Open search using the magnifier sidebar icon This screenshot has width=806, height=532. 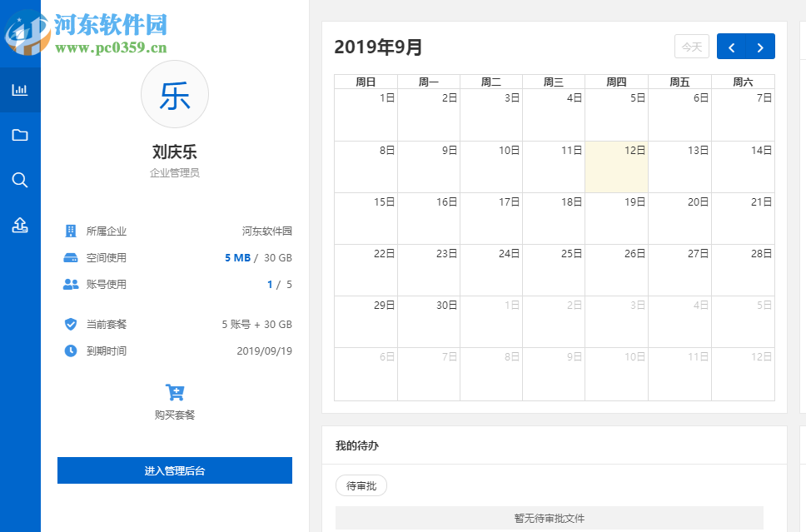point(19,180)
